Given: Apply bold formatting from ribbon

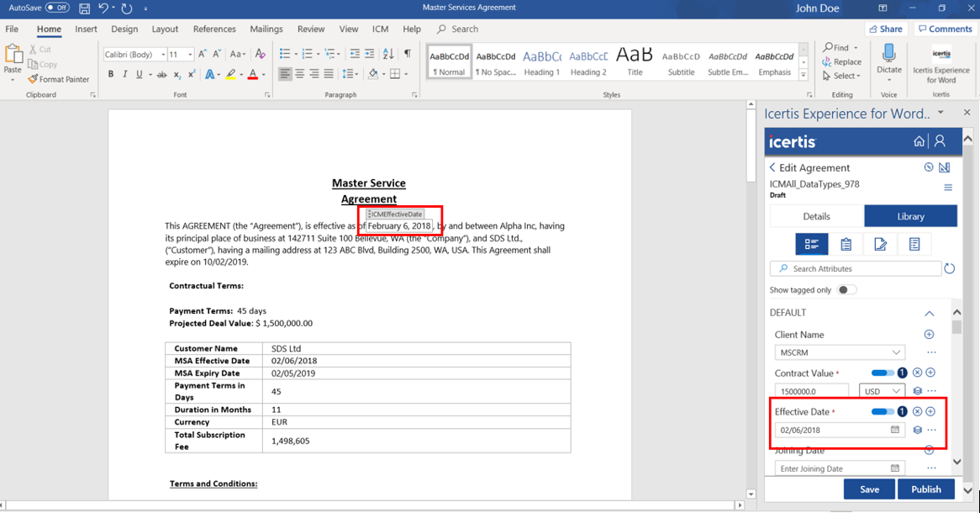Looking at the screenshot, I should (110, 75).
